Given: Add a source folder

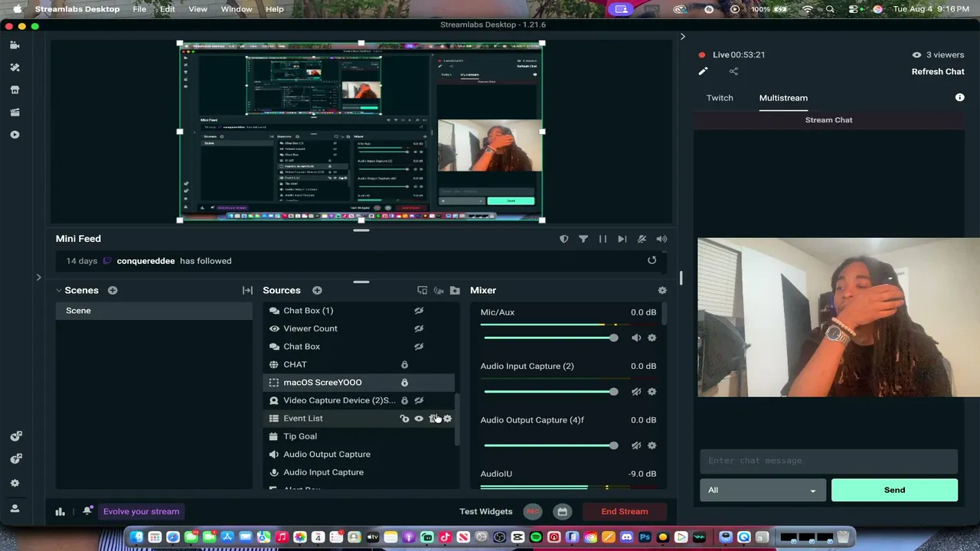Looking at the screenshot, I should coord(455,290).
